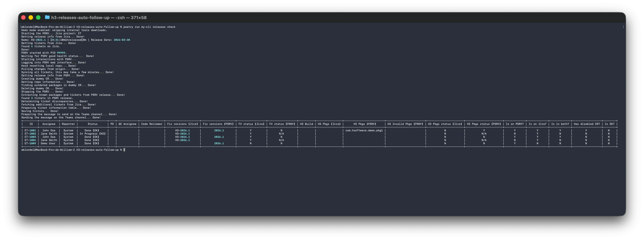Close the terminal window with the red button
This screenshot has height=240, width=644.
tap(23, 17)
